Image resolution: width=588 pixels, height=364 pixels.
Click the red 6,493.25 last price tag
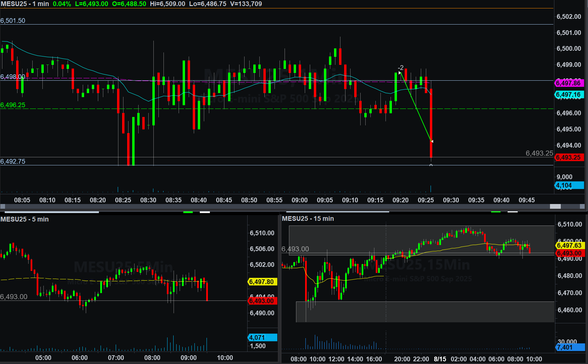pos(569,157)
